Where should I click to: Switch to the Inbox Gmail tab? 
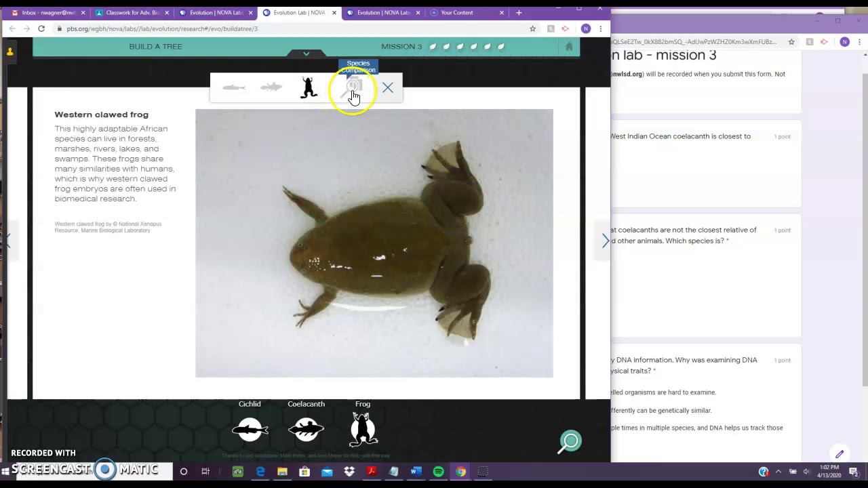tap(47, 12)
